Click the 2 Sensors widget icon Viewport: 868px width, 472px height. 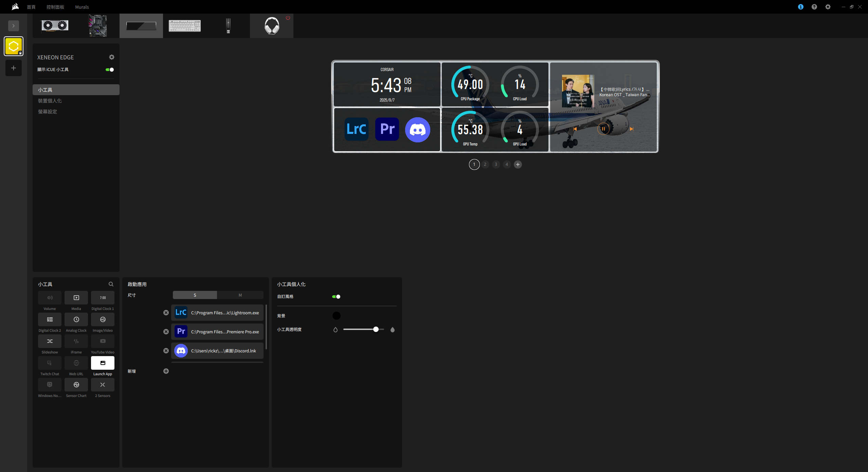(x=103, y=385)
